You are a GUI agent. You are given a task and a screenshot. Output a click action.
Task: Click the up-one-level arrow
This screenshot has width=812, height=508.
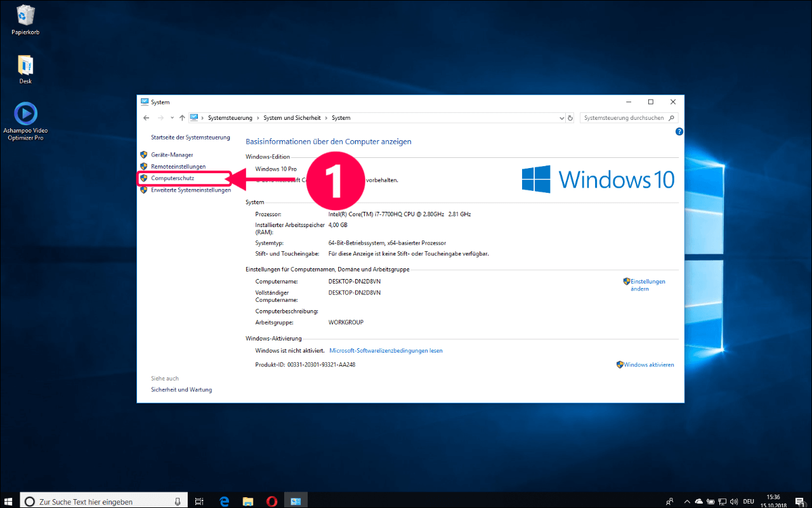182,118
